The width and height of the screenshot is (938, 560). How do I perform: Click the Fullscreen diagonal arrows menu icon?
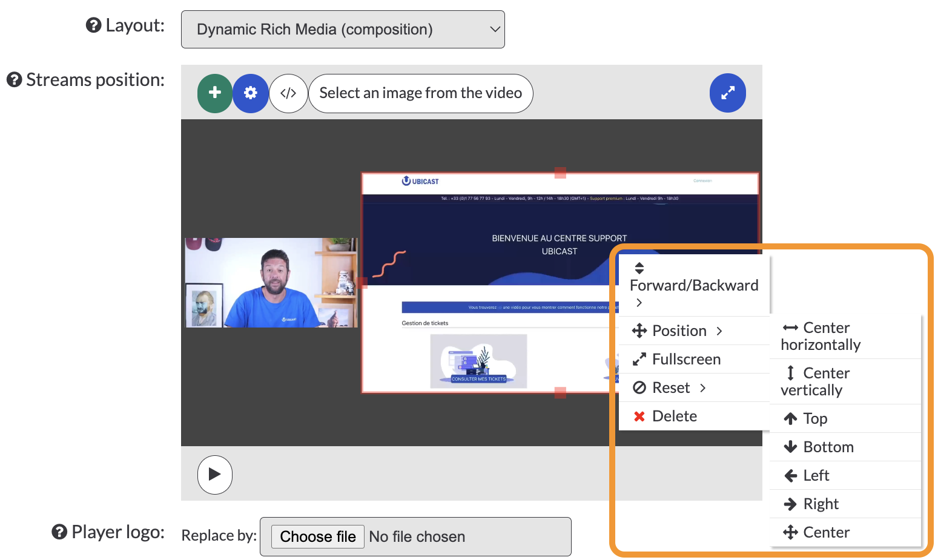point(639,359)
